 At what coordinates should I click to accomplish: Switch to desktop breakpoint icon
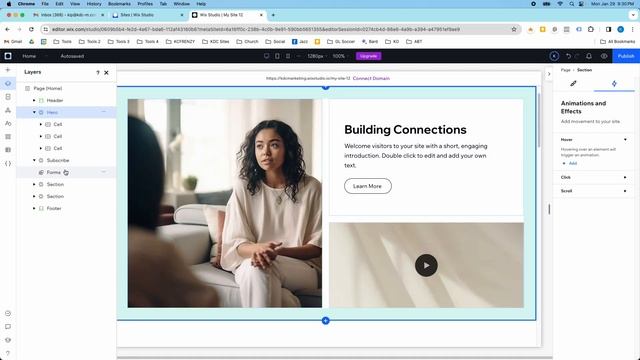(x=267, y=56)
